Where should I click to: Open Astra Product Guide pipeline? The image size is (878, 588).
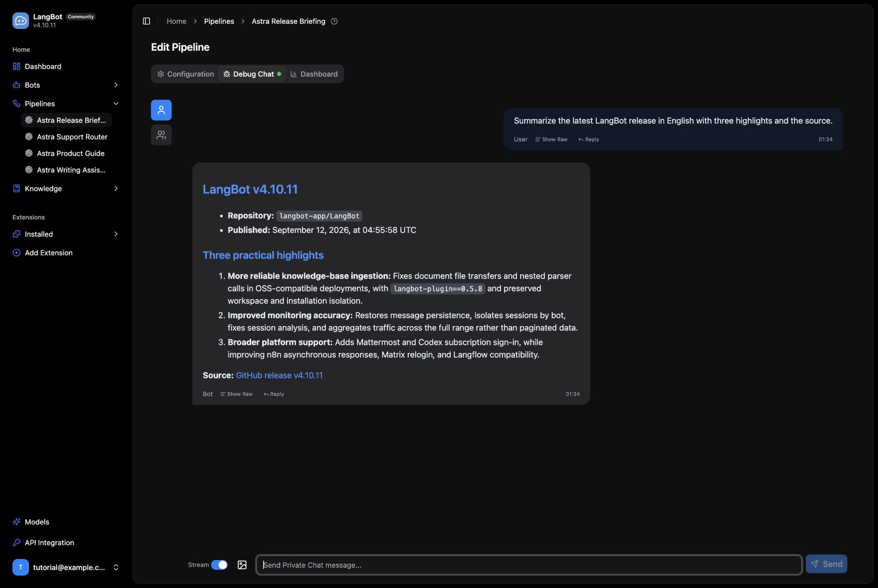[x=66, y=153]
